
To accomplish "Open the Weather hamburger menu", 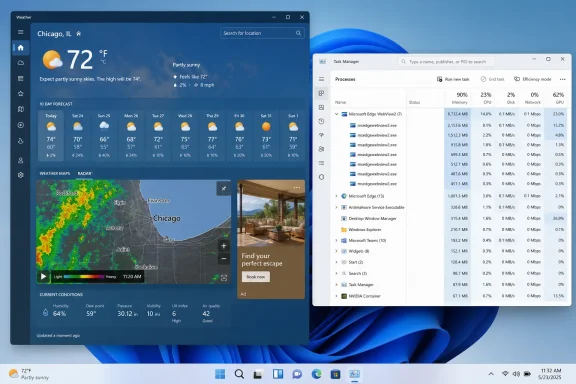I will click(x=21, y=32).
